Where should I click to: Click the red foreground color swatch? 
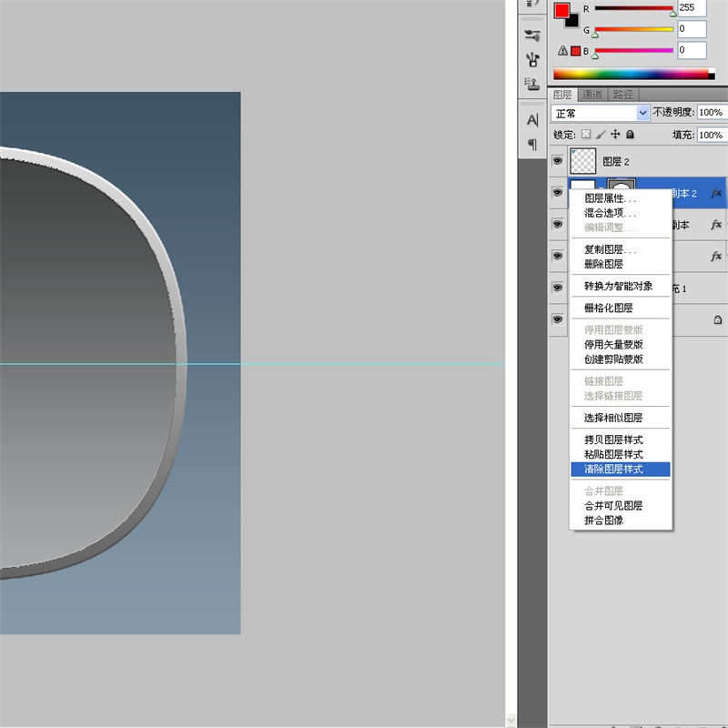[x=562, y=11]
